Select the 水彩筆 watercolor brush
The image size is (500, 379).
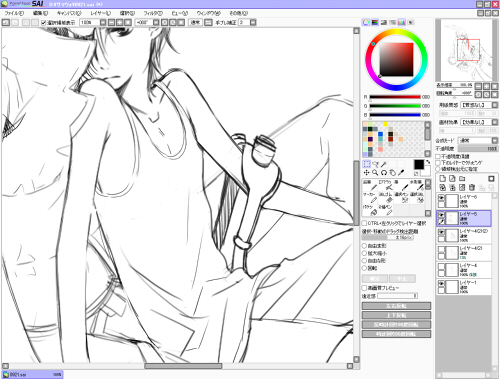click(x=417, y=186)
